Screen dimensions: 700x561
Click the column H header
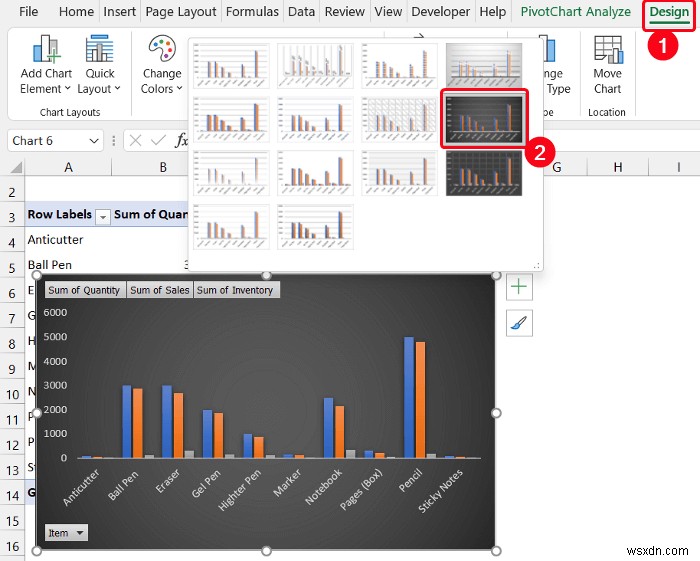(617, 167)
